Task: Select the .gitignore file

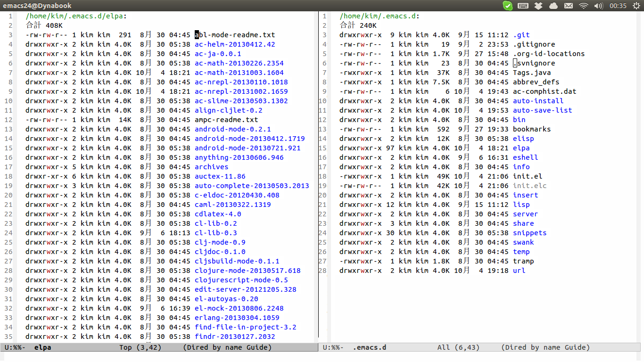Action: [534, 44]
